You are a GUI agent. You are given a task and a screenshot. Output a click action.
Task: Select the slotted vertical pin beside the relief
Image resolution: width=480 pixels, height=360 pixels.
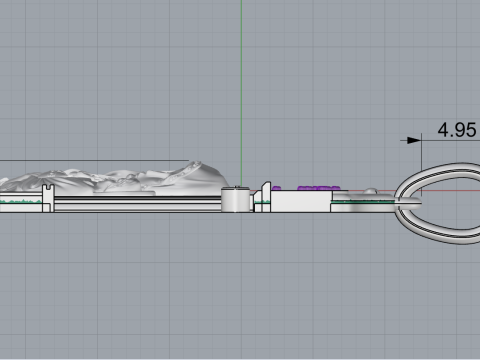(48, 198)
